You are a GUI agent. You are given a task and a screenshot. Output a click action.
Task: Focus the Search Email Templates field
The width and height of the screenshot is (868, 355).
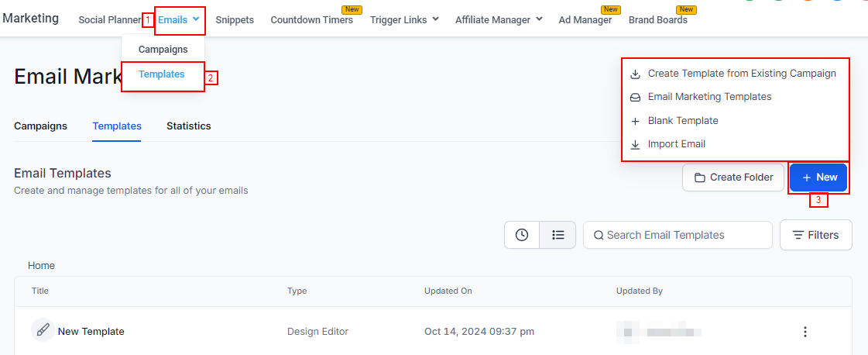[x=678, y=235]
